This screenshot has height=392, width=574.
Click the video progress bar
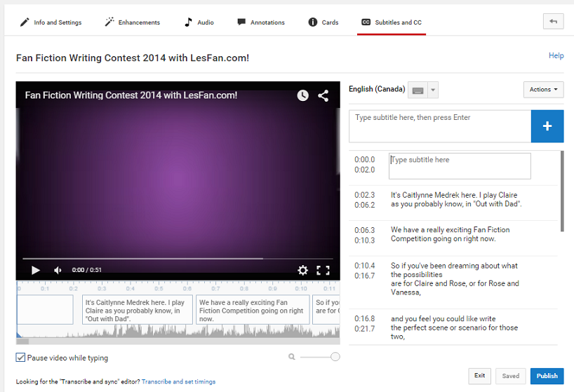pyautogui.click(x=178, y=259)
